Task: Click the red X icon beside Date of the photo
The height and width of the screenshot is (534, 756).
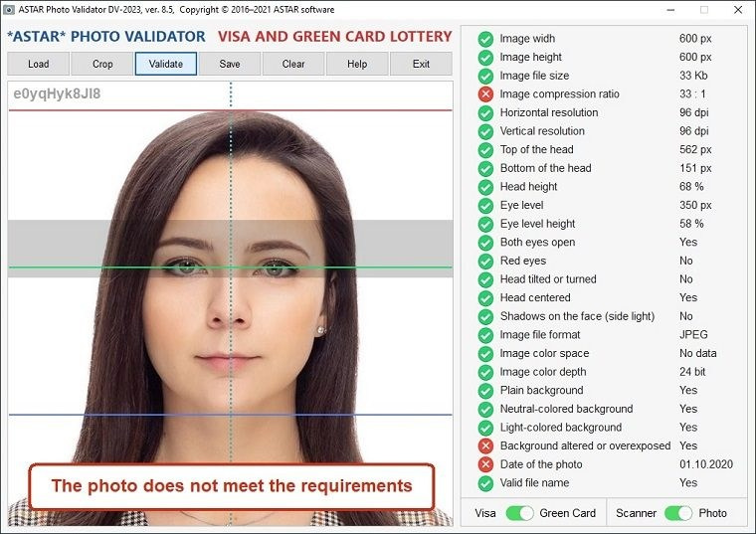Action: (x=485, y=464)
